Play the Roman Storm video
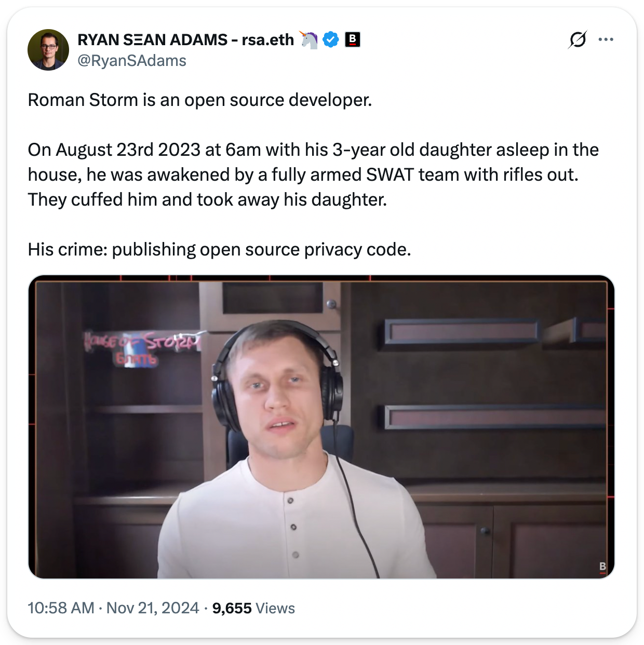Image resolution: width=644 pixels, height=645 pixels. (x=321, y=427)
